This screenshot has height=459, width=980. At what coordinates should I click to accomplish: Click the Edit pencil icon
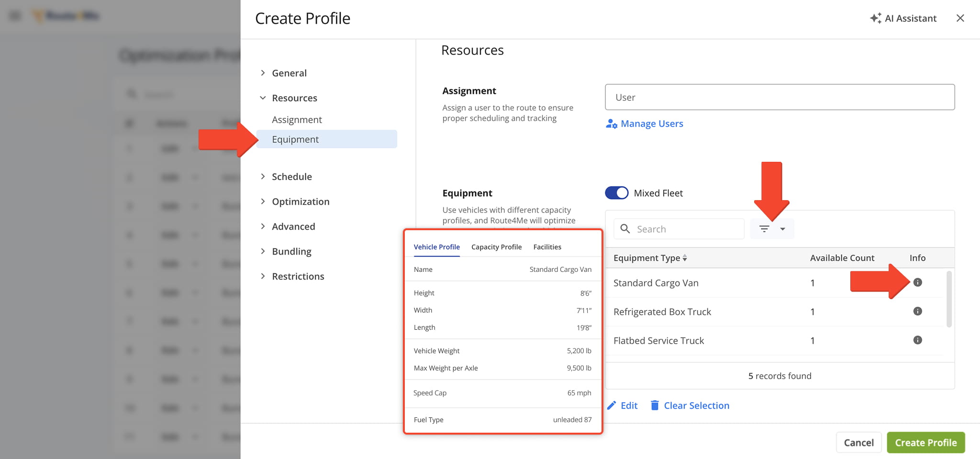(612, 405)
